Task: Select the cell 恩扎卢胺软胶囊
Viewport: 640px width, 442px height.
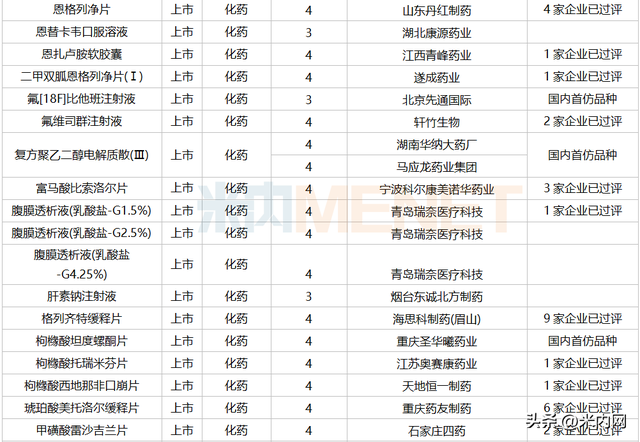Action: [82, 54]
